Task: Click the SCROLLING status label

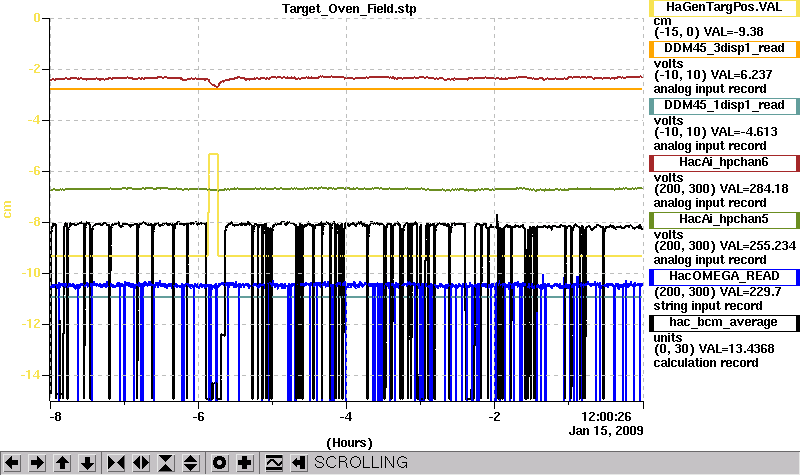Action: coord(361,463)
